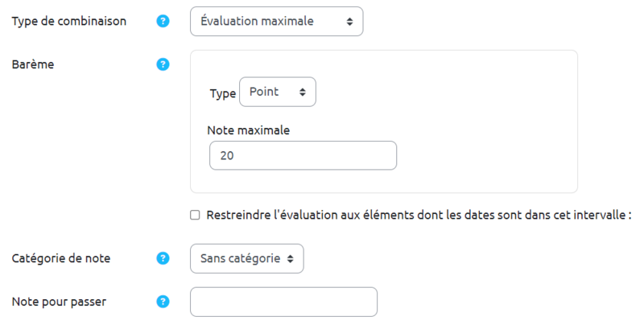This screenshot has height=329, width=644.
Task: Click the Type label inside Barème
Action: coord(222,93)
